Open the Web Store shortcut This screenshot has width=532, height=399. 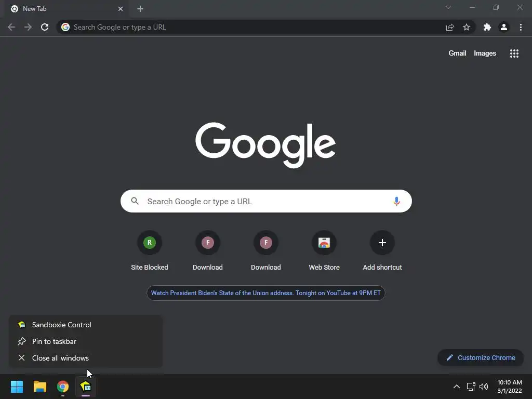324,250
